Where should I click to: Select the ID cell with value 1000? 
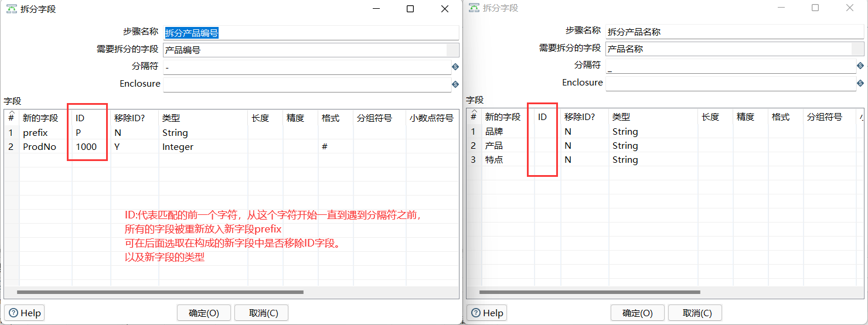91,147
